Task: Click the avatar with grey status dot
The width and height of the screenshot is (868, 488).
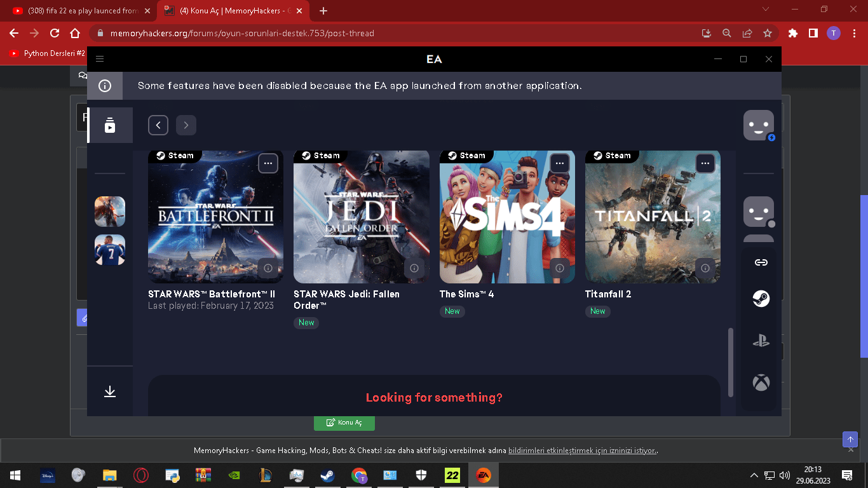Action: [x=759, y=212]
